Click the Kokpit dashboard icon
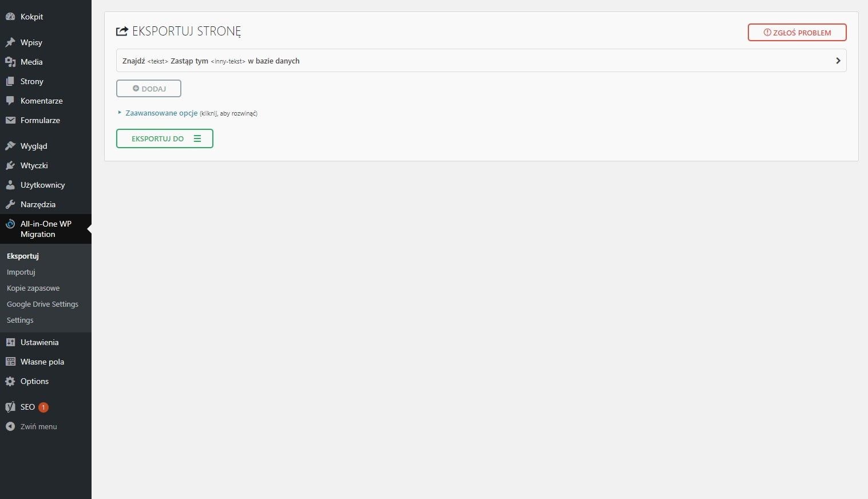868x499 pixels. pyautogui.click(x=10, y=17)
